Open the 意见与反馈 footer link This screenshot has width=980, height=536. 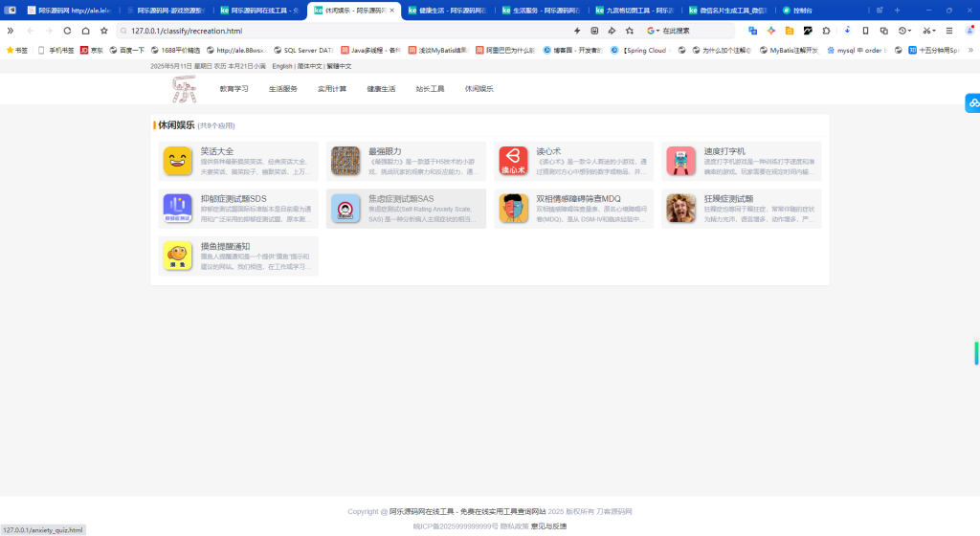548,526
